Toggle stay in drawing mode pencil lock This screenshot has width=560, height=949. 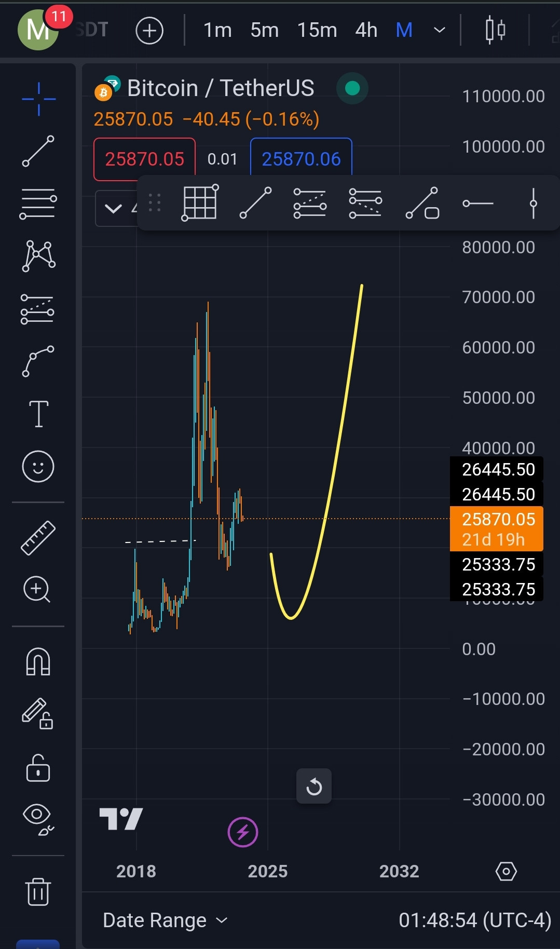(37, 713)
